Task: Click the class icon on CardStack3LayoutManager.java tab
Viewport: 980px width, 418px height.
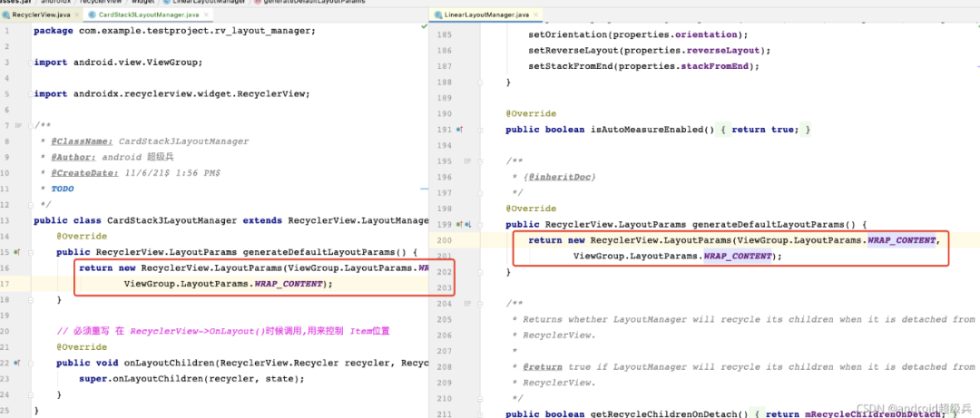Action: (93, 14)
